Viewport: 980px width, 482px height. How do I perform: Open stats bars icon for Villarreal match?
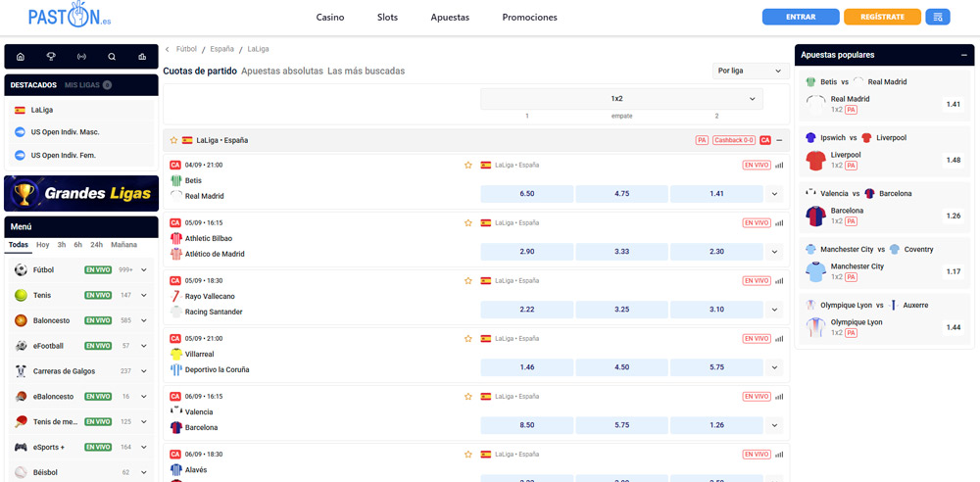[x=779, y=338]
